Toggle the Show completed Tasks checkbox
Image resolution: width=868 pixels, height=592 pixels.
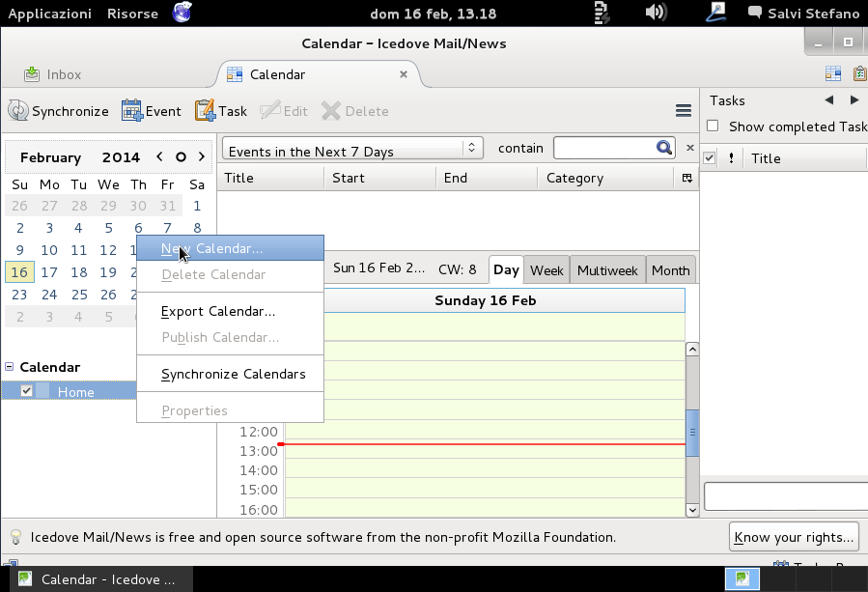[713, 127]
